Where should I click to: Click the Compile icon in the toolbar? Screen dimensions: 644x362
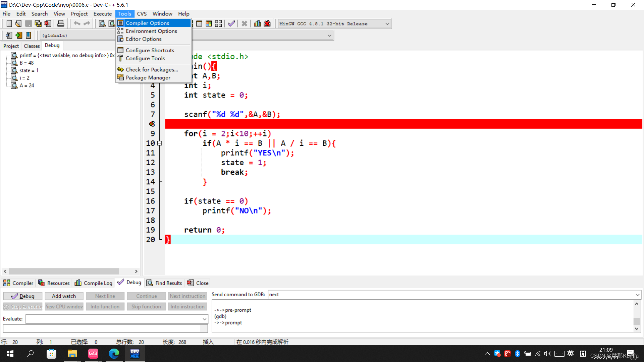point(231,23)
